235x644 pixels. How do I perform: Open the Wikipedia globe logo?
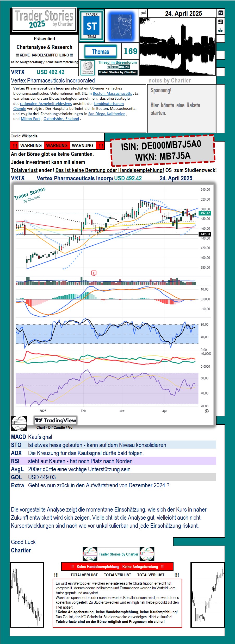tap(88, 68)
